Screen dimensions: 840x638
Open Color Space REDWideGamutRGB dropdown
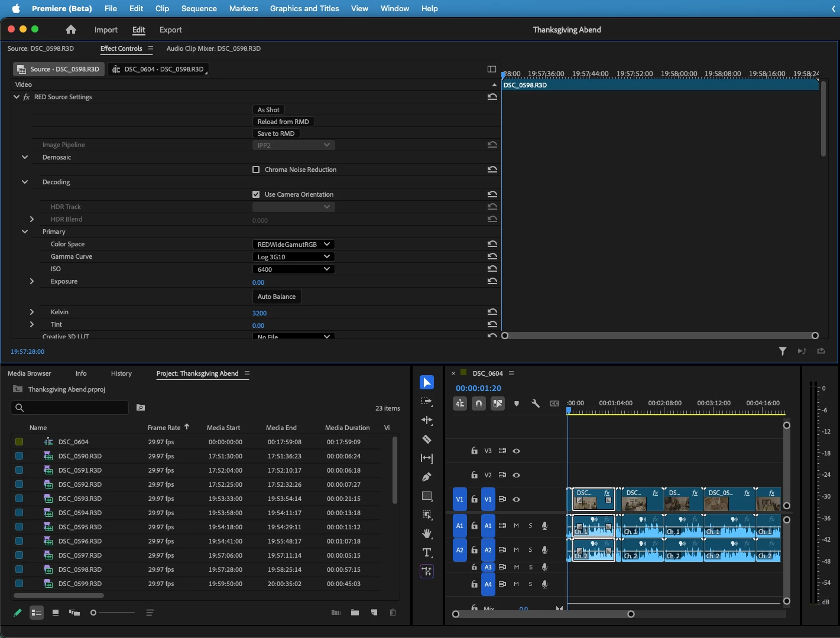point(293,244)
